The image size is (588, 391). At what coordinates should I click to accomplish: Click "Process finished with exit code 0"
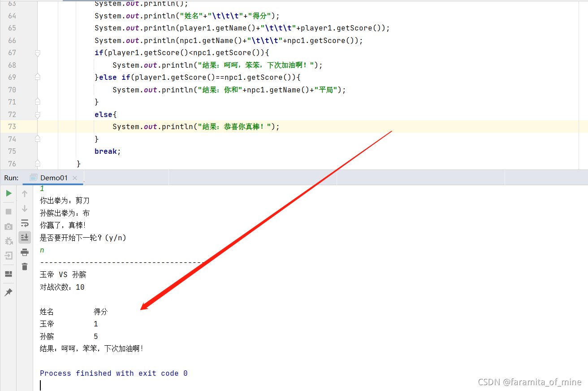tap(114, 373)
